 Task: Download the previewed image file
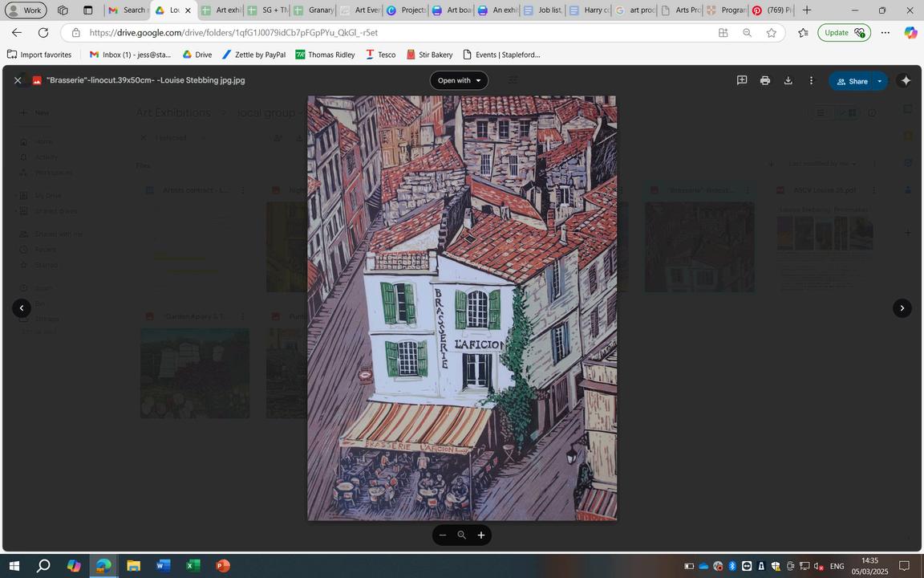pyautogui.click(x=788, y=80)
